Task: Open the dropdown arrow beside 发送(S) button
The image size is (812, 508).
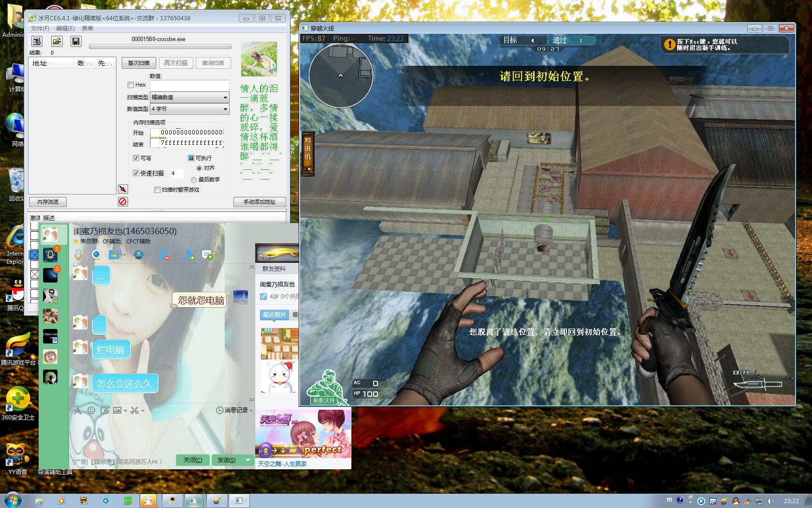Action: click(248, 460)
